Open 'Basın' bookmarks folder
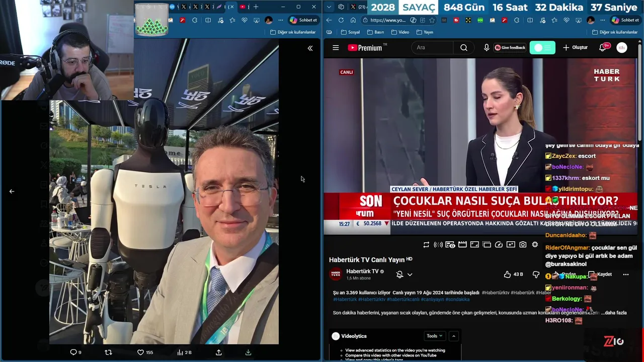This screenshot has height=362, width=644. (375, 32)
